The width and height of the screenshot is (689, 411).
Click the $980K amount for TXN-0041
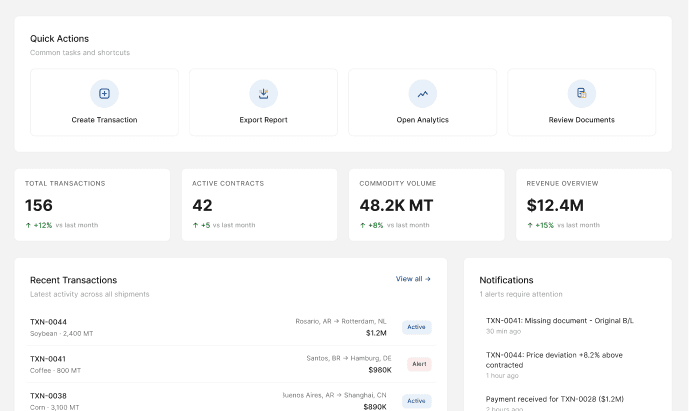click(380, 370)
